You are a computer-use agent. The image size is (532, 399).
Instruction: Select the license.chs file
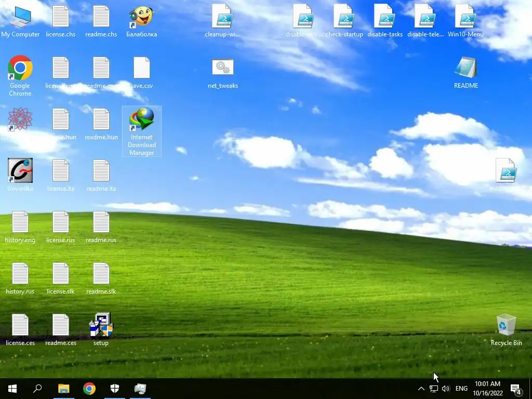[61, 21]
